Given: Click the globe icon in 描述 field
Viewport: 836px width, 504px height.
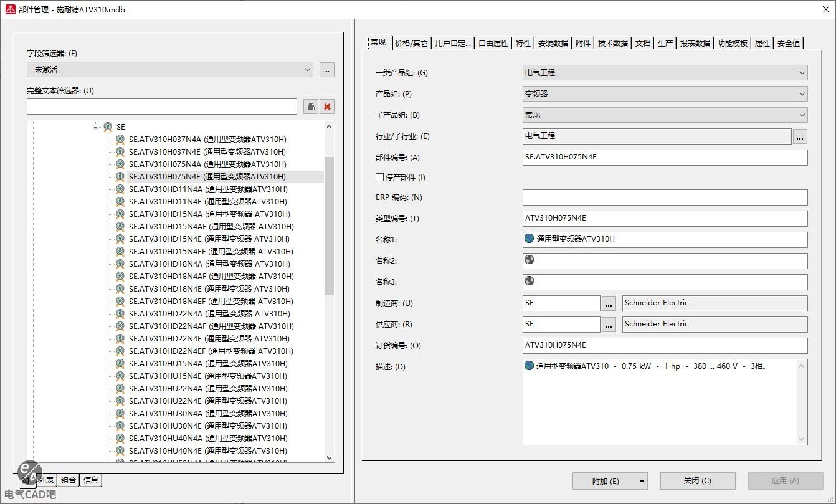Looking at the screenshot, I should pyautogui.click(x=530, y=366).
